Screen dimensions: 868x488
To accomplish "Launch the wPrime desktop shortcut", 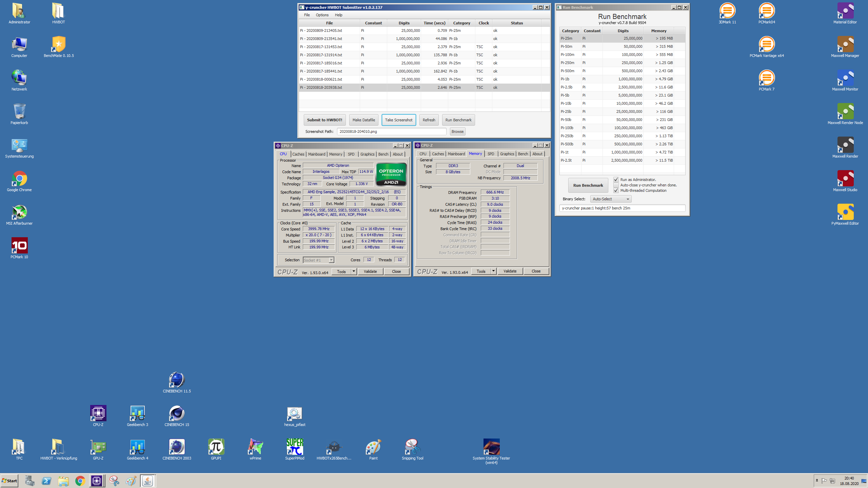I will click(255, 449).
